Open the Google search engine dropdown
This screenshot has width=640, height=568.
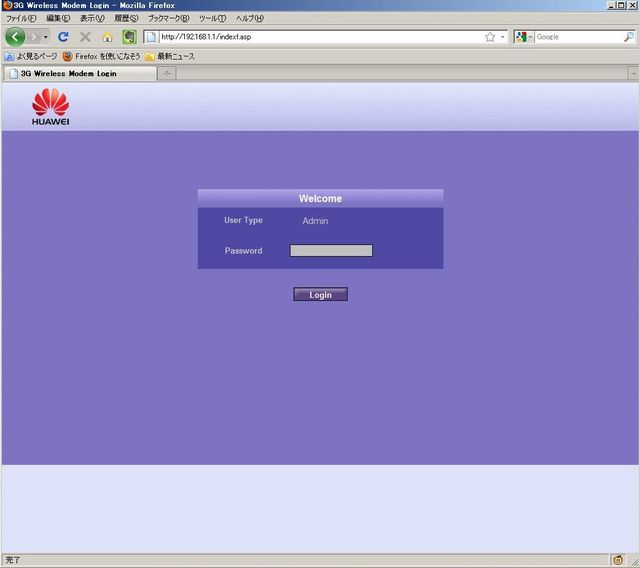pyautogui.click(x=525, y=37)
